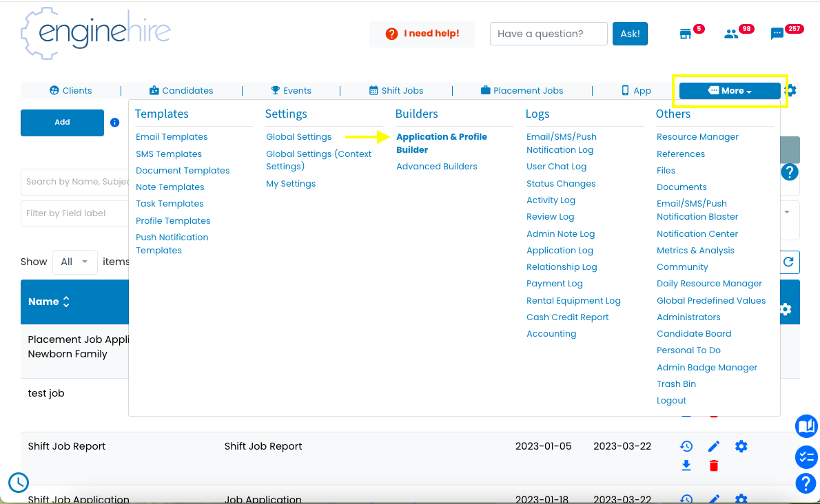Switch to Placement Jobs tab
Viewport: 820px width, 504px height.
click(522, 90)
